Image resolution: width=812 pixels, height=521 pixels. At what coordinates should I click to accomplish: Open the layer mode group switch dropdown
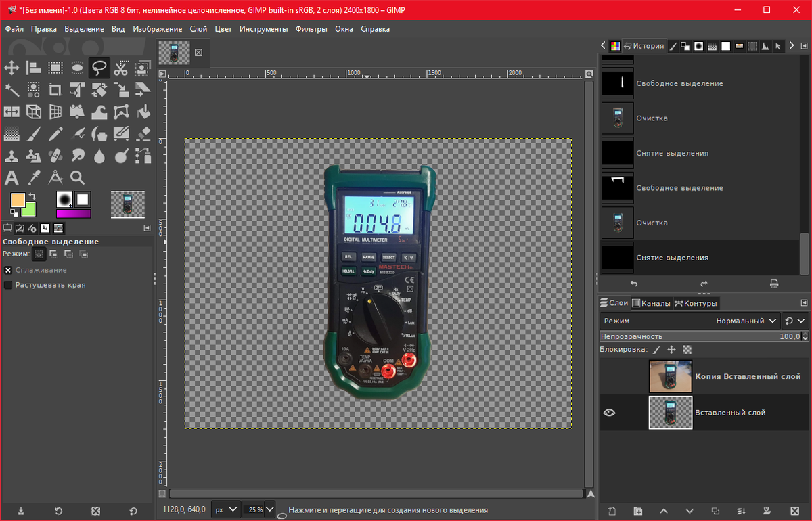click(795, 321)
